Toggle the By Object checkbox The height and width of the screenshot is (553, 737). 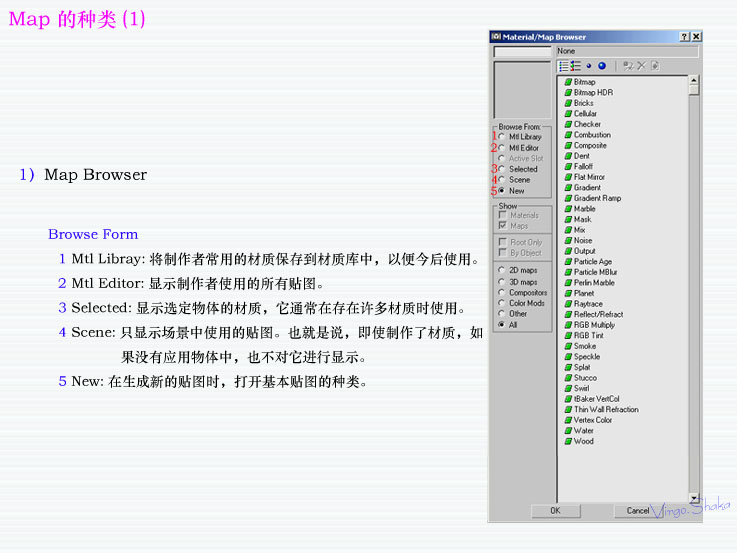tap(502, 253)
